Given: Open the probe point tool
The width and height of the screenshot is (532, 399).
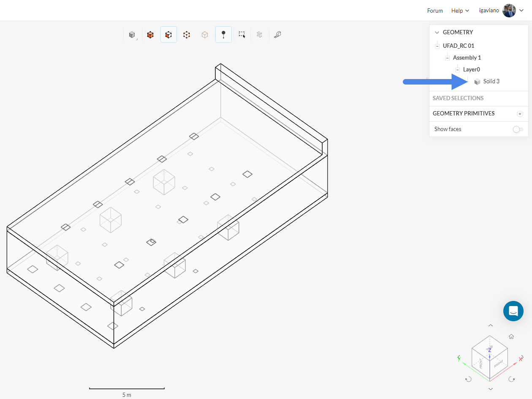Looking at the screenshot, I should click(x=223, y=35).
